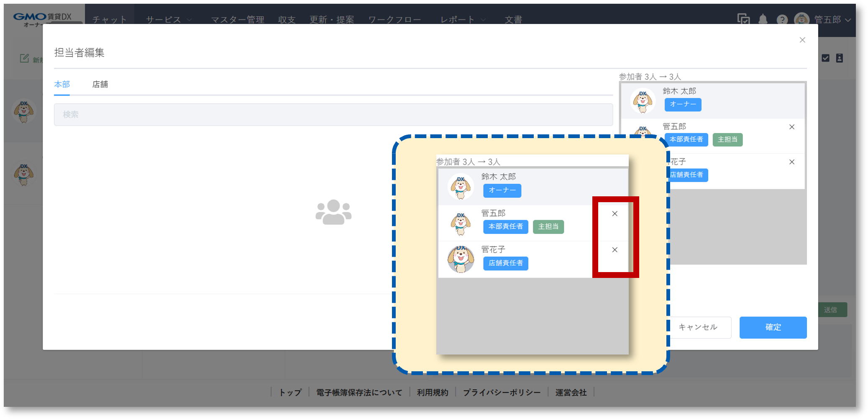Toggle the checkmark box icon at top right
The width and height of the screenshot is (868, 419).
[825, 58]
